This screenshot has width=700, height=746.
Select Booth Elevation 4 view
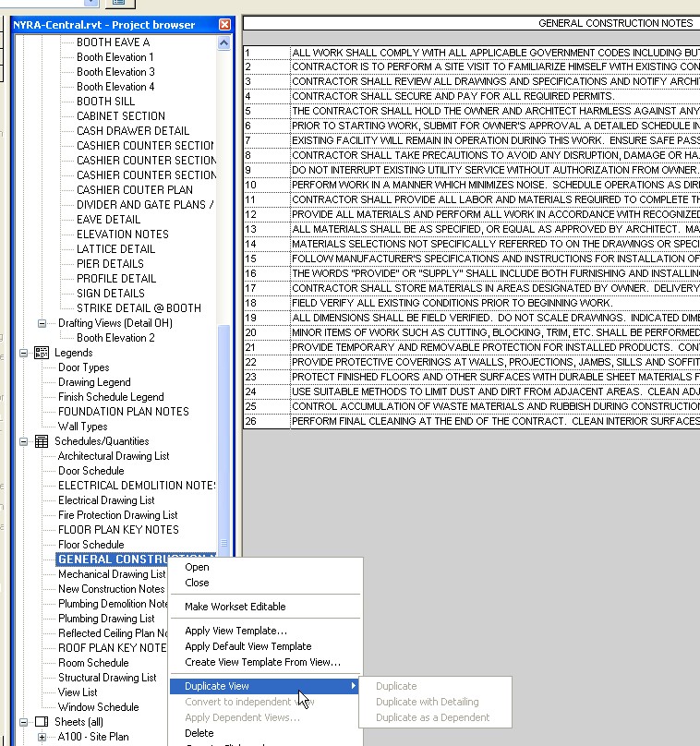pyautogui.click(x=115, y=87)
